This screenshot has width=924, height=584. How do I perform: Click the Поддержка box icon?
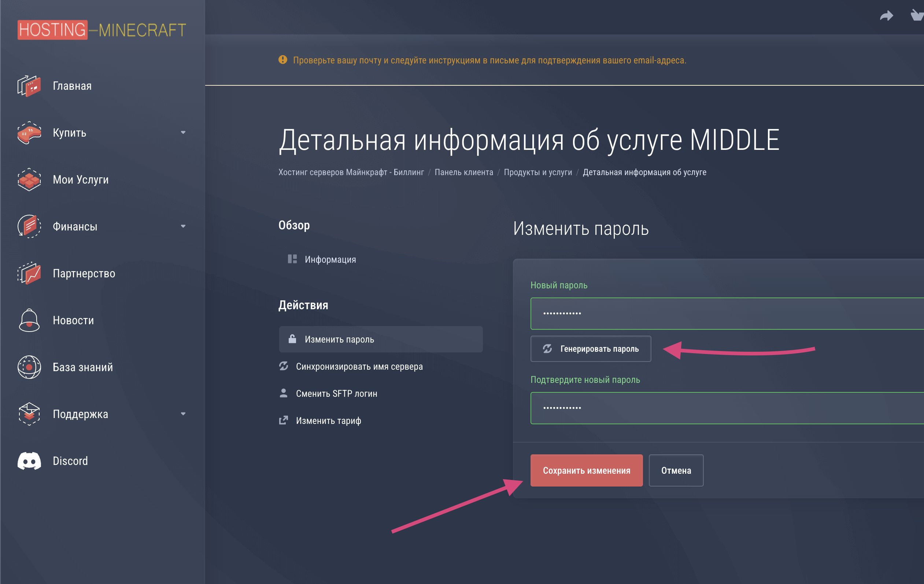[x=29, y=414]
